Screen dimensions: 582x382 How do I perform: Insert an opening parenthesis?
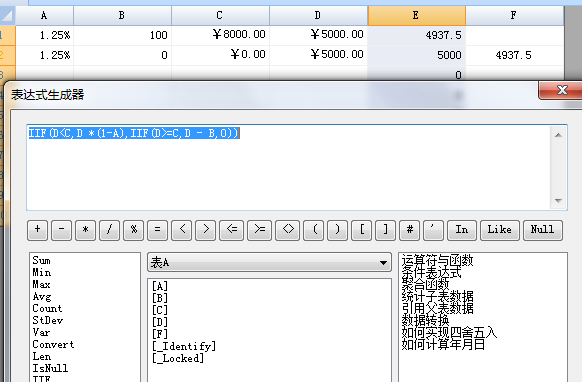314,230
